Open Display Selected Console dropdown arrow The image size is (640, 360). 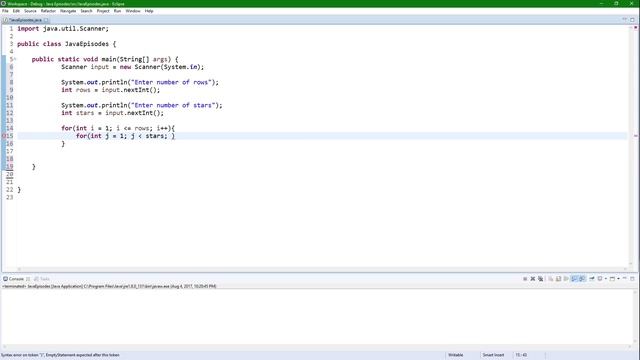click(606, 279)
